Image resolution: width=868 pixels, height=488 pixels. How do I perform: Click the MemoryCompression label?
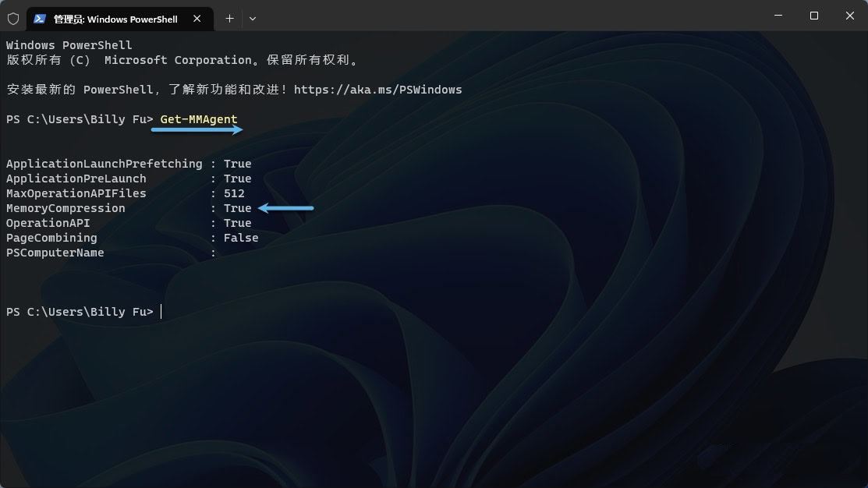(66, 208)
